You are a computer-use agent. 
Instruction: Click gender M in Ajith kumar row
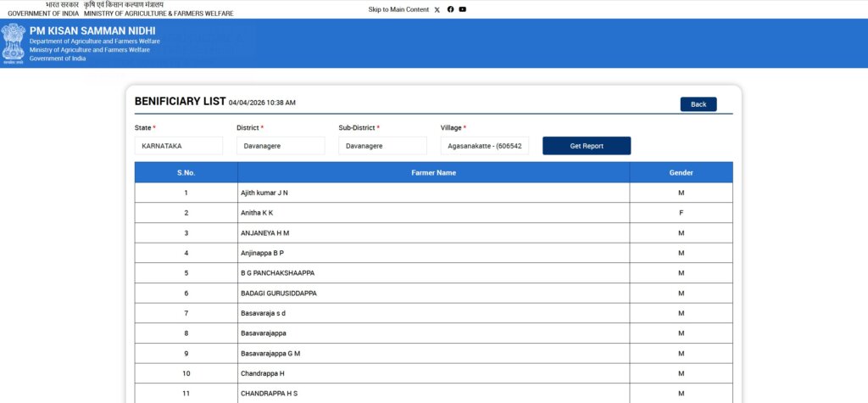click(681, 193)
